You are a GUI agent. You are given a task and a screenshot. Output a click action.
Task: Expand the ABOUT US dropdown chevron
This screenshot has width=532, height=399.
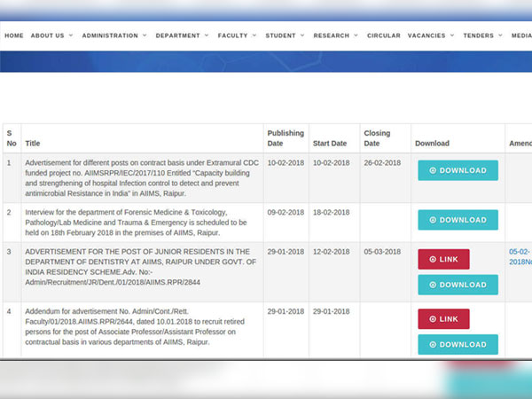(x=71, y=35)
